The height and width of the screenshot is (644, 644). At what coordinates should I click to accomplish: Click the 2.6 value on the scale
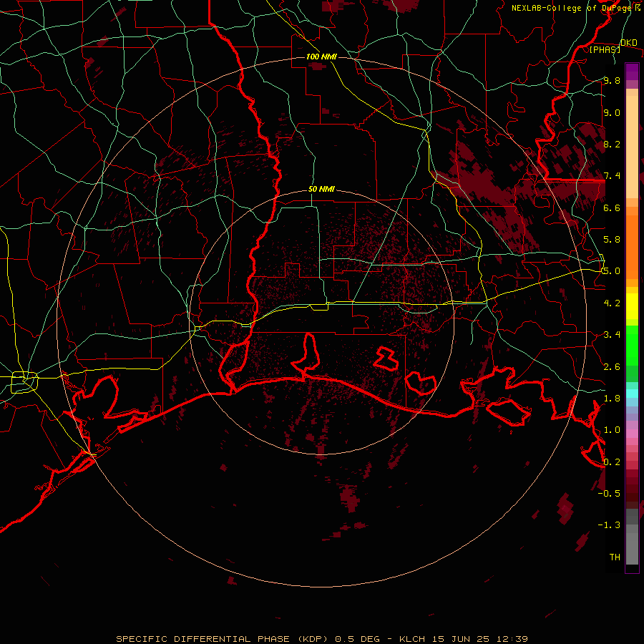click(x=612, y=366)
